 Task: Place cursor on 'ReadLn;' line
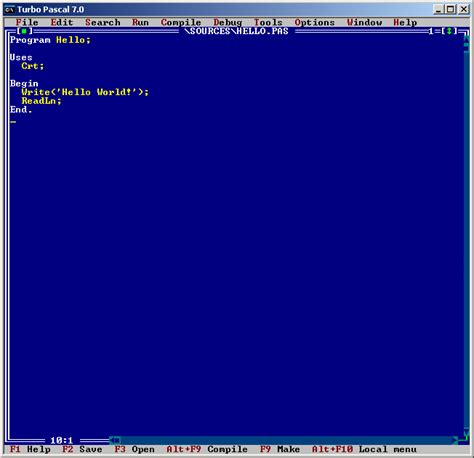[41, 101]
